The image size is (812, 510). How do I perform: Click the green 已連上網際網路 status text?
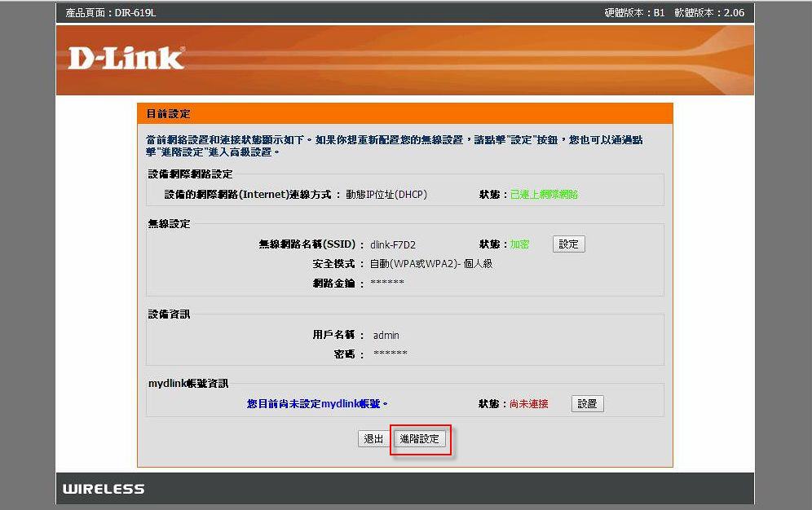point(544,195)
